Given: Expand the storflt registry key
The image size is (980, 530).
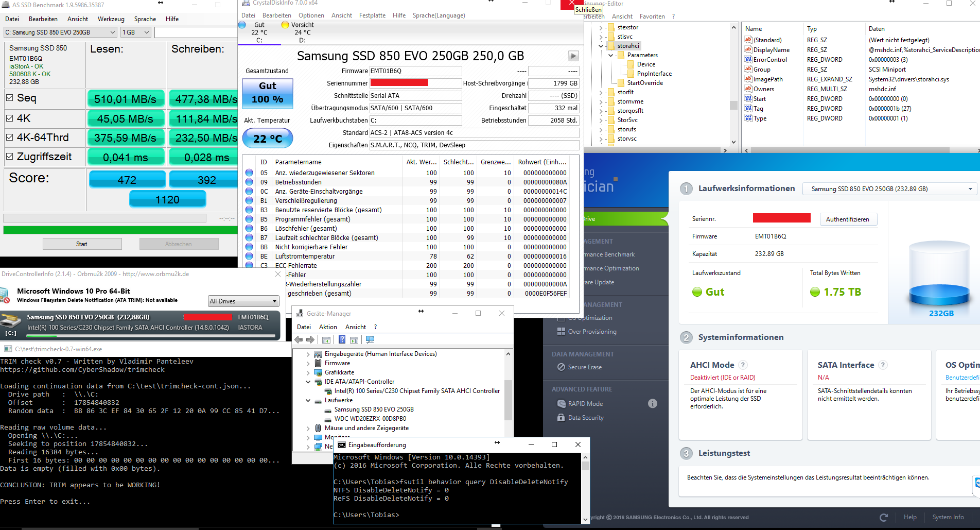Looking at the screenshot, I should (x=601, y=92).
